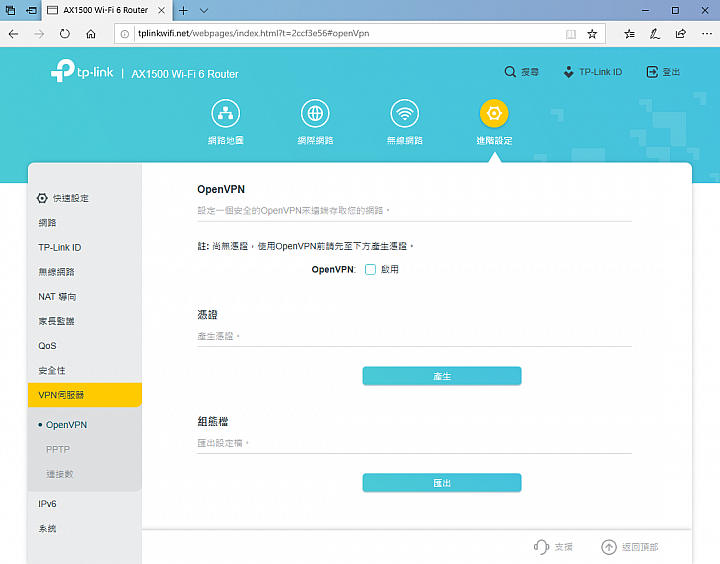Image resolution: width=720 pixels, height=564 pixels.
Task: Go to browser Home icon
Action: coord(91,34)
